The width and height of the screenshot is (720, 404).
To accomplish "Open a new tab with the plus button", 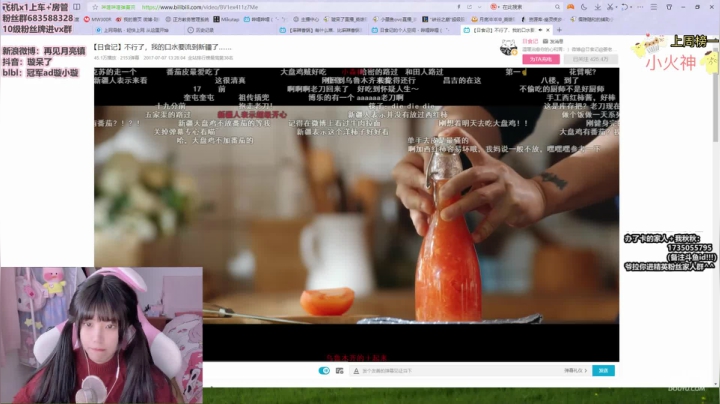I will (559, 30).
